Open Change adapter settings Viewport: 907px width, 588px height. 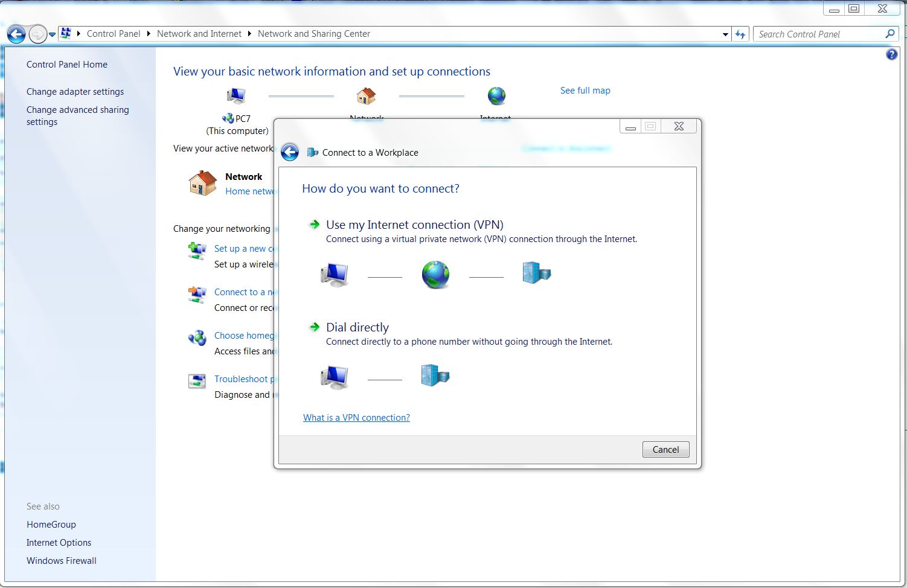pos(75,92)
